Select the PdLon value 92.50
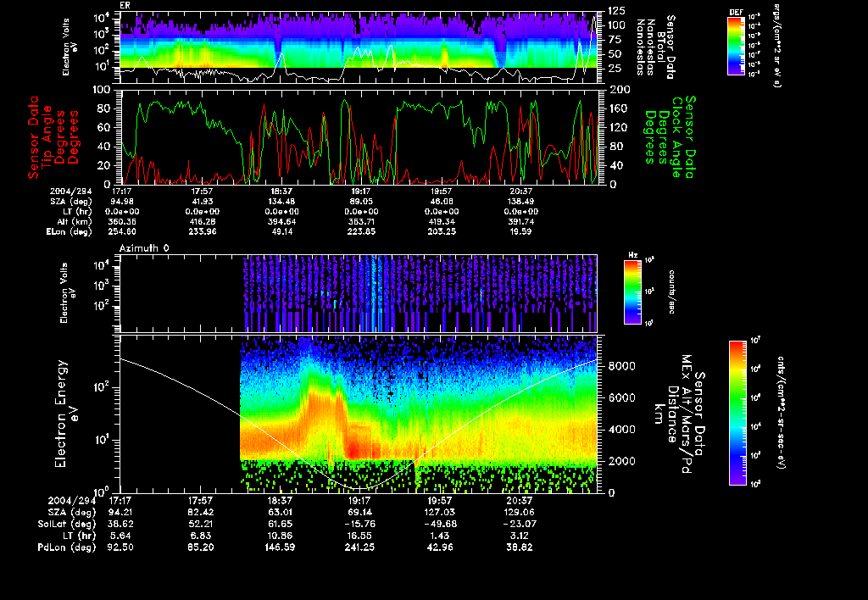This screenshot has width=868, height=600. tap(120, 547)
